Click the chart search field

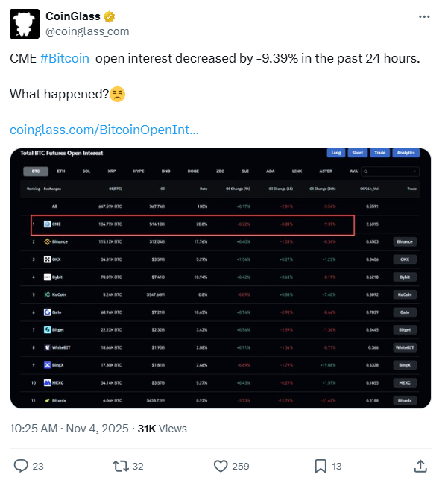391,171
